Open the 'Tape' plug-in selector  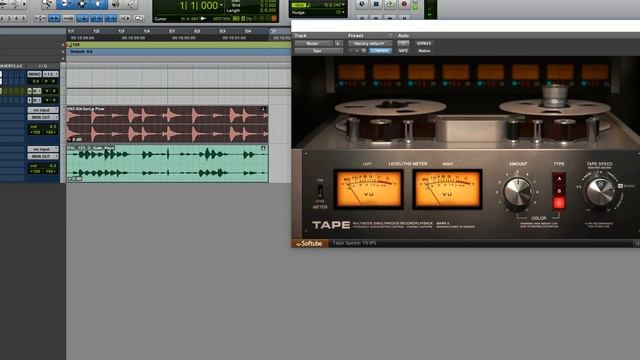coord(318,51)
